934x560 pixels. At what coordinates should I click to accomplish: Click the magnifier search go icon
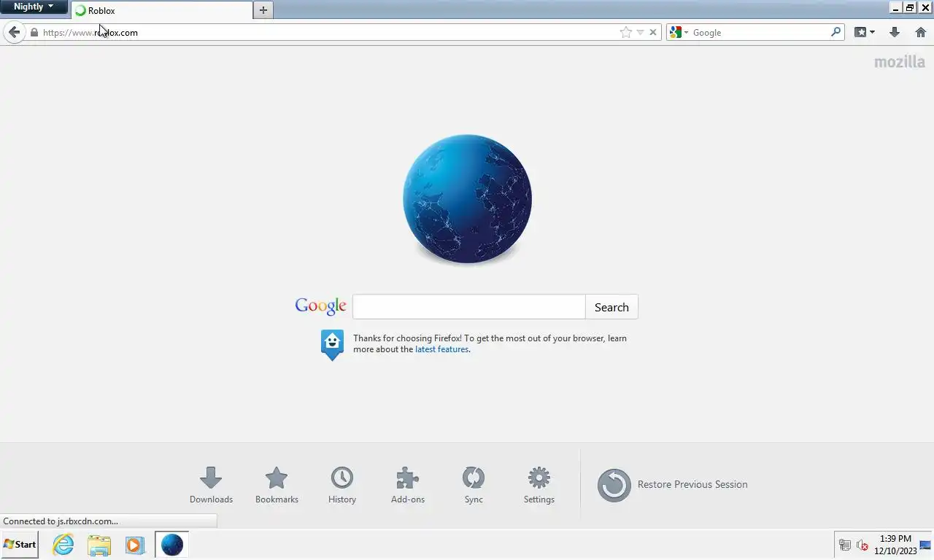click(835, 32)
